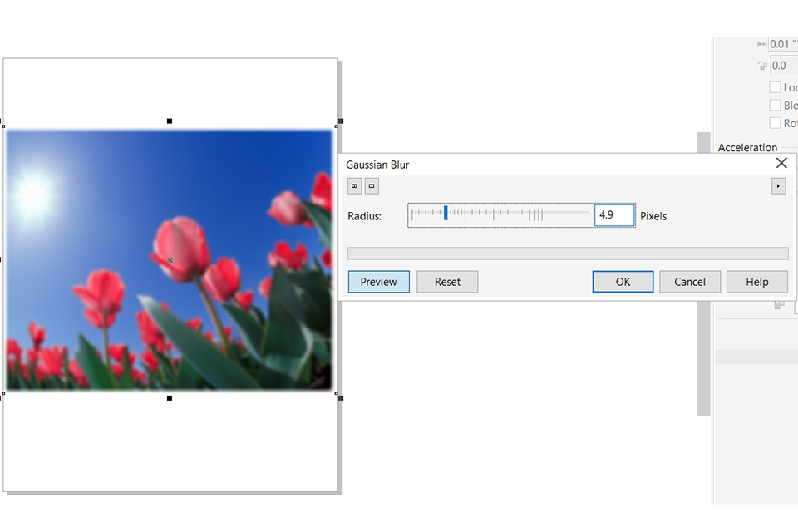This screenshot has width=798, height=532.
Task: Click the single-pane preview icon in Gaussian Blur dialog
Action: click(371, 185)
